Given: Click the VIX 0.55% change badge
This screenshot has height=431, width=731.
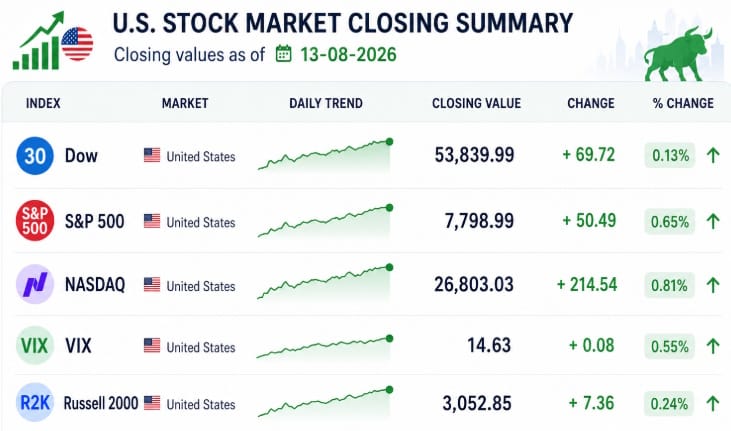Looking at the screenshot, I should tap(669, 347).
